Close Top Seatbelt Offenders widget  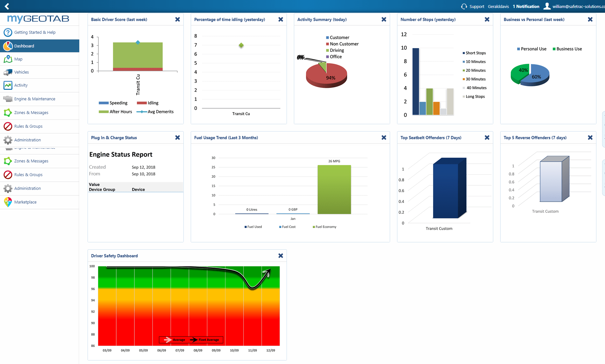(487, 138)
